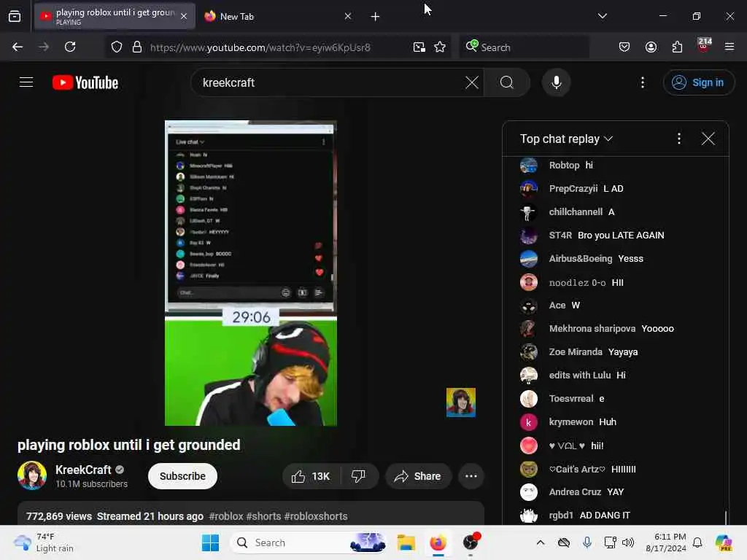
Task: Click the Firefox back arrow
Action: [x=18, y=47]
